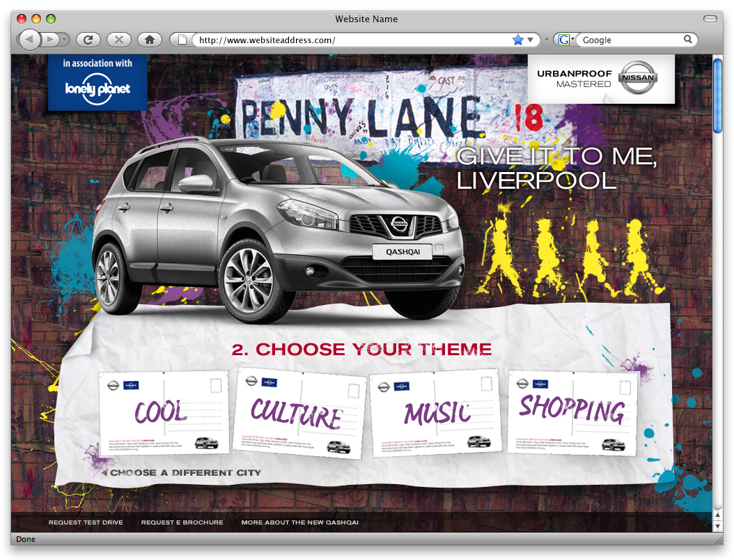The image size is (734, 560).
Task: Reload the page with the refresh button
Action: (x=88, y=40)
